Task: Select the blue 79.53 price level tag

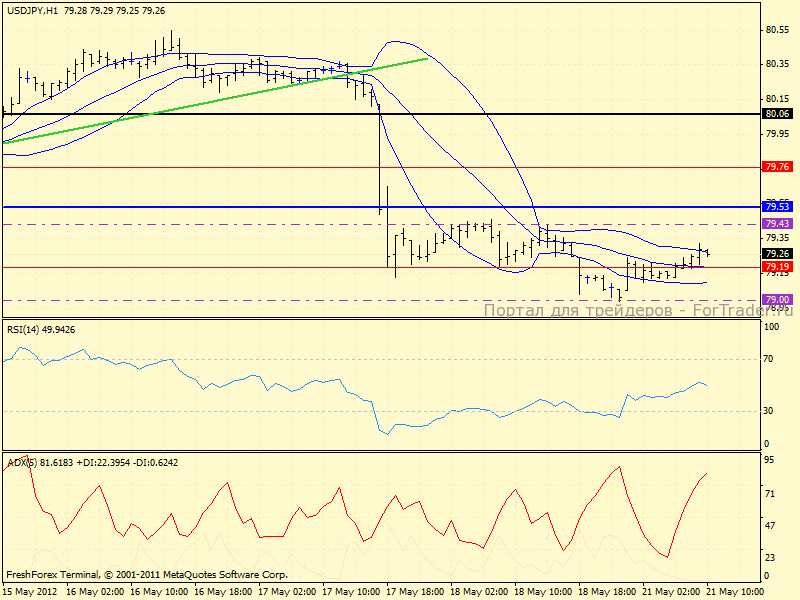Action: (778, 207)
